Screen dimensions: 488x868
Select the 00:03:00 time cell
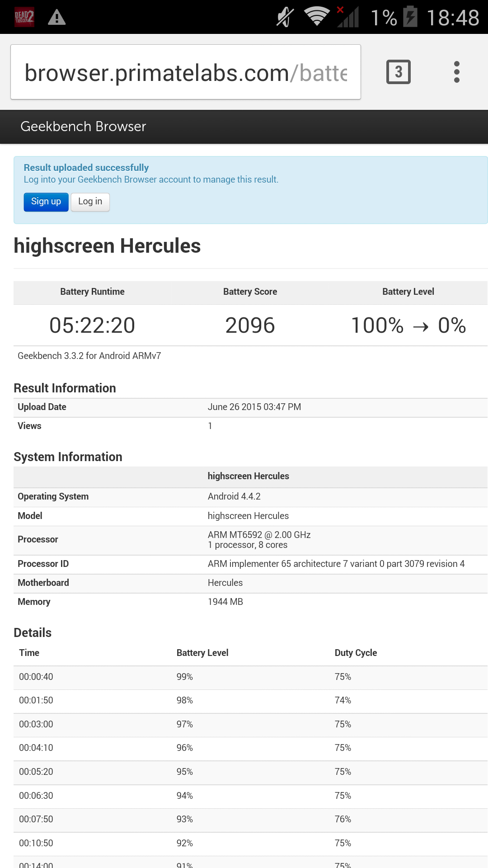36,724
